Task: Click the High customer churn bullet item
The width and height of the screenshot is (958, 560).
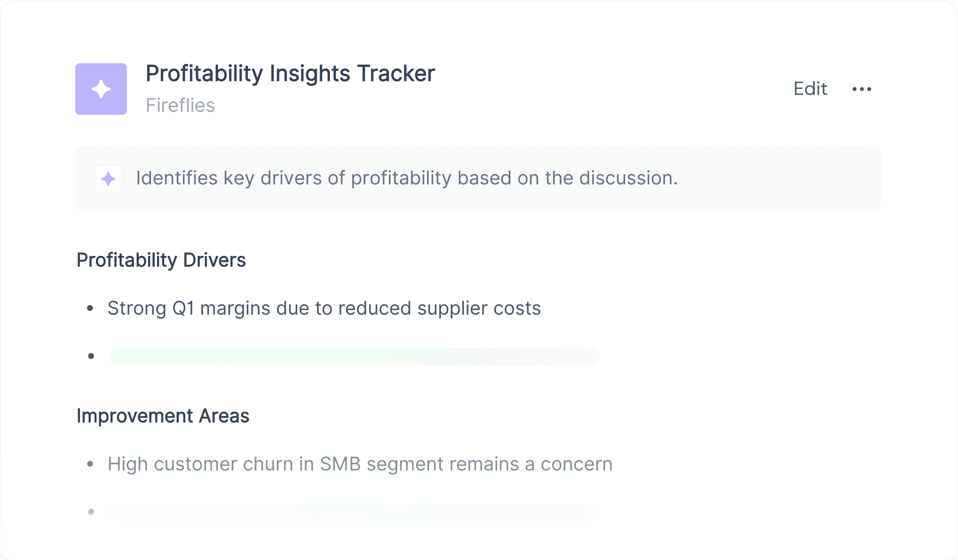Action: 360,464
